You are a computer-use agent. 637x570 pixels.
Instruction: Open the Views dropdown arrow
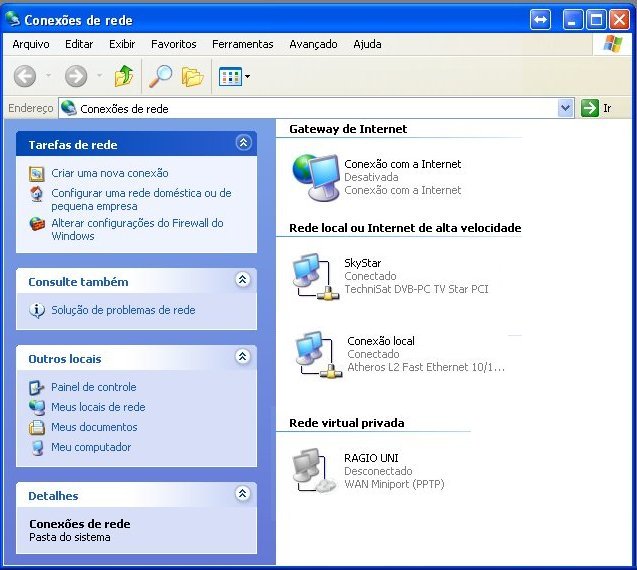(x=247, y=76)
